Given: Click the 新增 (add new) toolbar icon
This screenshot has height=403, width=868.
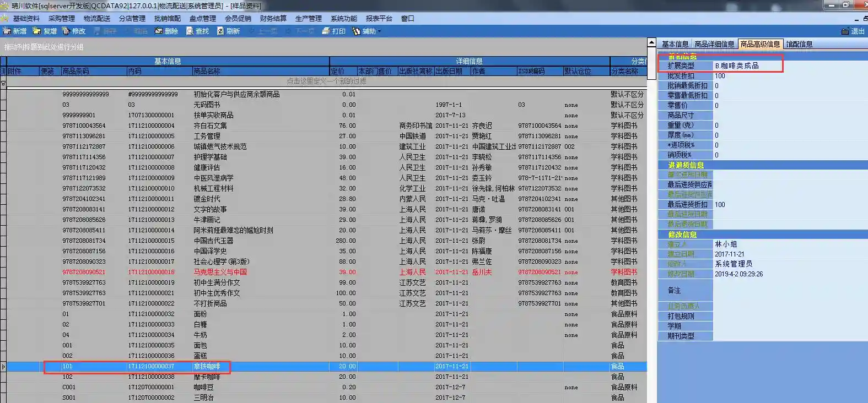Looking at the screenshot, I should coord(7,31).
